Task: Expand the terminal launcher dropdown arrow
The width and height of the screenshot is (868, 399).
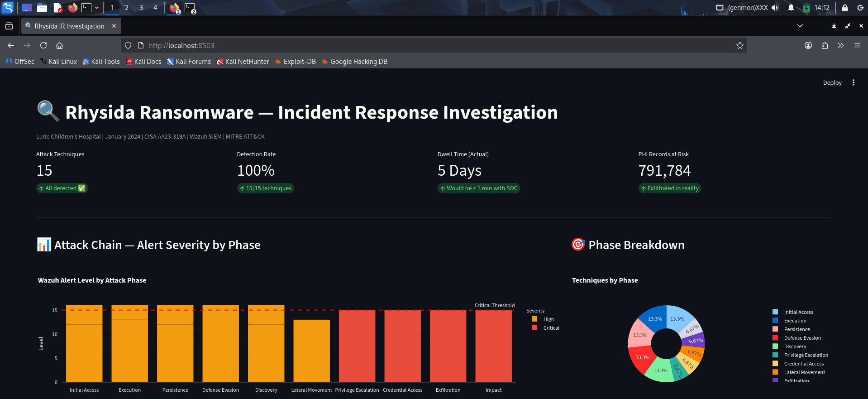Action: pyautogui.click(x=97, y=8)
